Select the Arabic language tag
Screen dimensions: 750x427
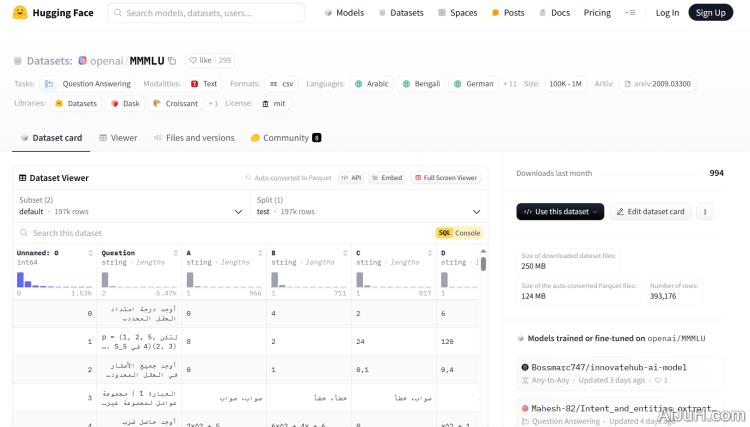(x=371, y=84)
